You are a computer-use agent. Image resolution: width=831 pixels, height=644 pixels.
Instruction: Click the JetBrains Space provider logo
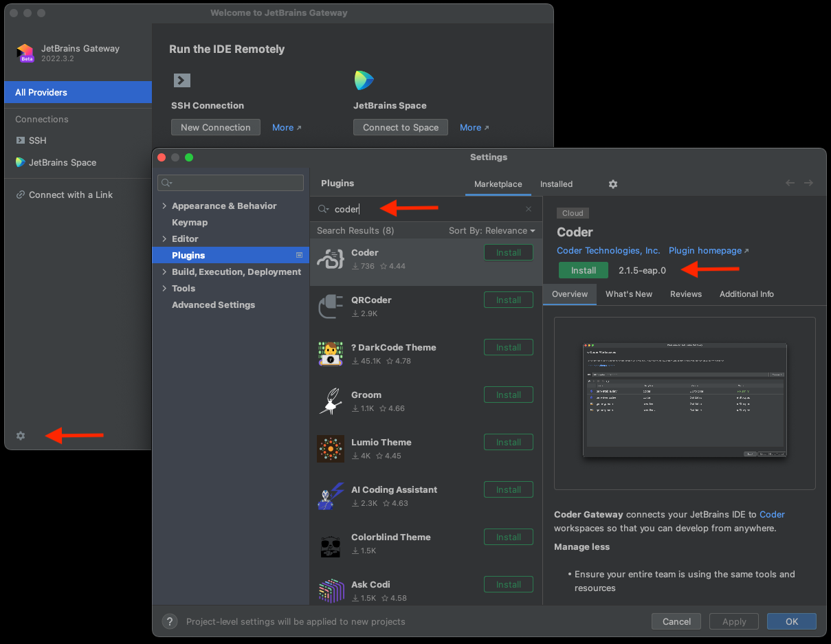click(364, 80)
